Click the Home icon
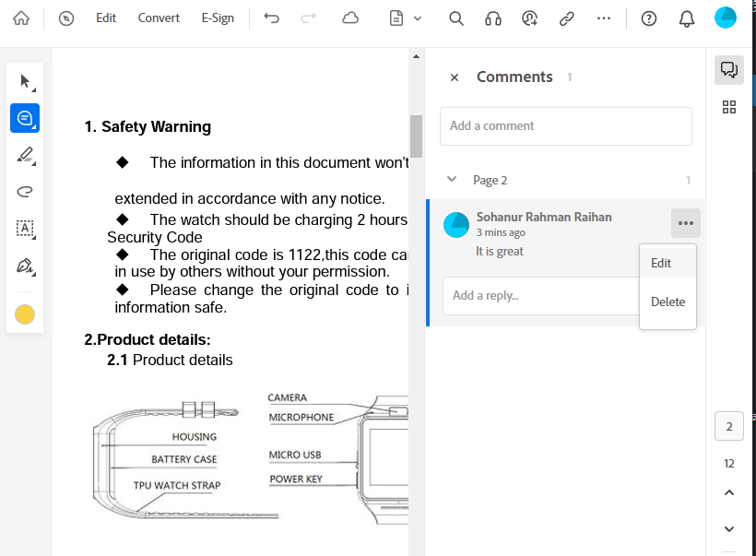Image resolution: width=756 pixels, height=556 pixels. (21, 18)
